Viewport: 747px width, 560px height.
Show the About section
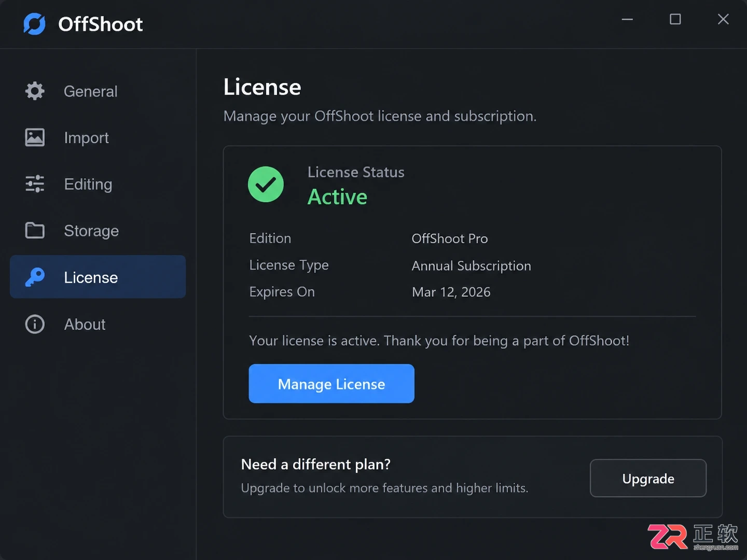[98, 324]
